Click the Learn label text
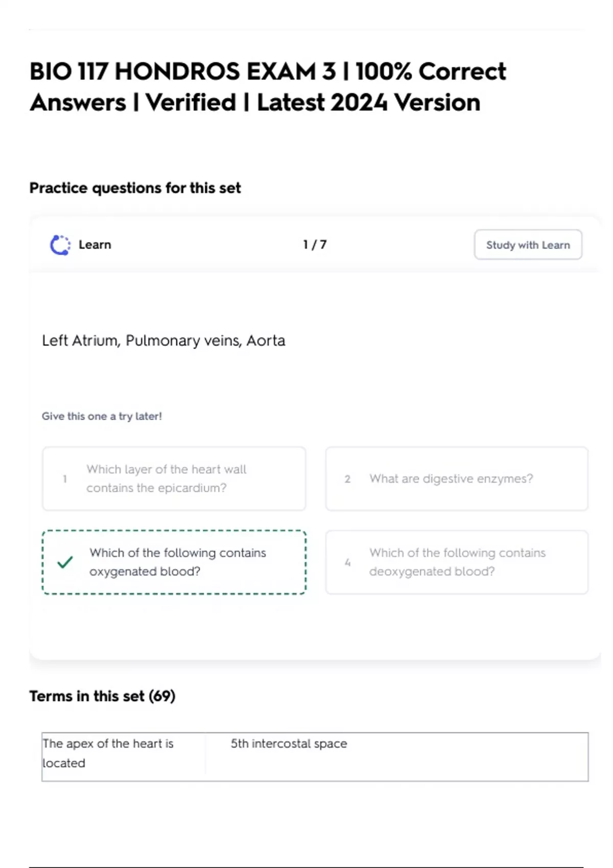This screenshot has height=868, width=613. [95, 245]
